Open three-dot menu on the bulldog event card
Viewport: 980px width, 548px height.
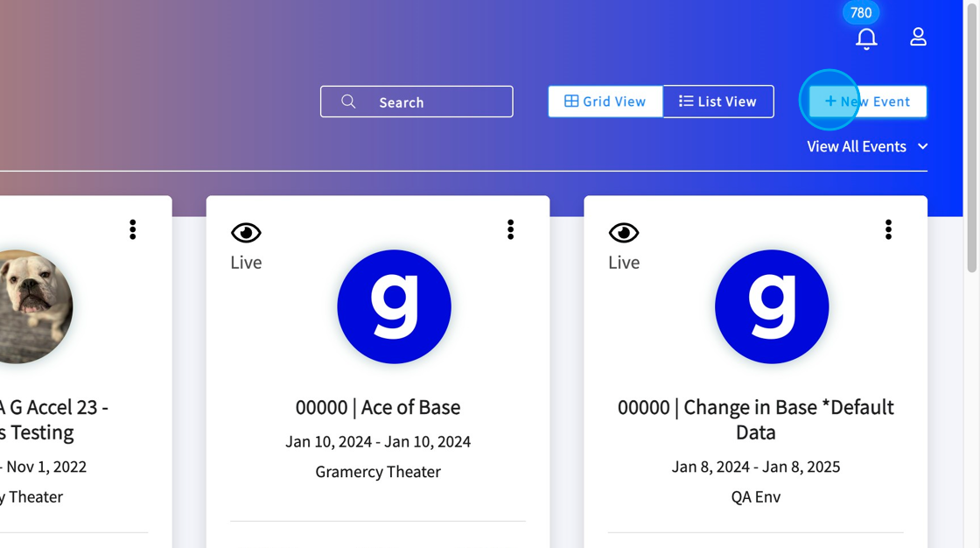[132, 229]
